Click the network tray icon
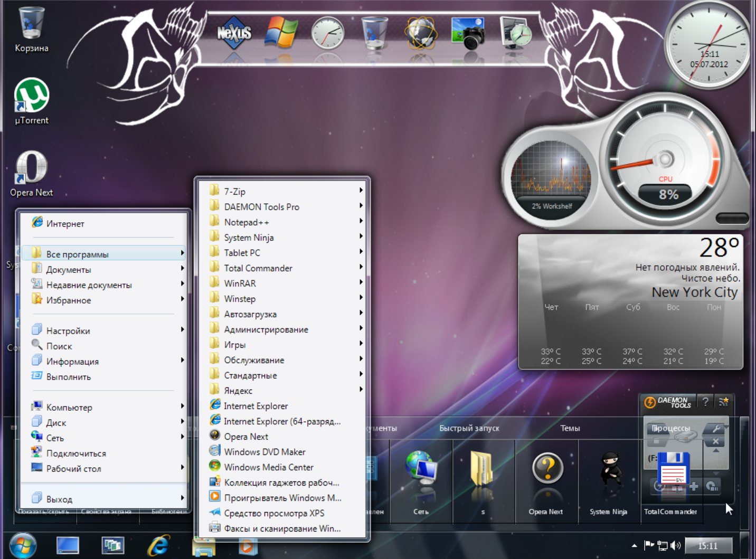The width and height of the screenshot is (756, 559). [662, 546]
